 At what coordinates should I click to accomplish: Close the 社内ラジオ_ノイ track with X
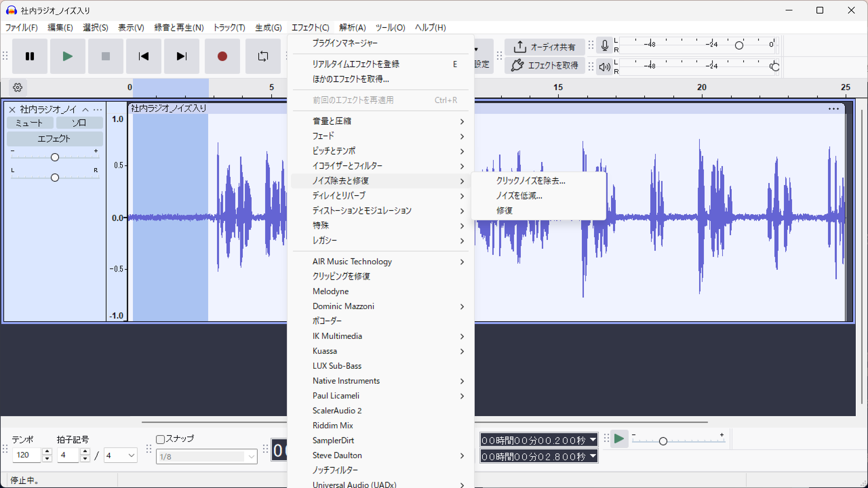coord(12,109)
